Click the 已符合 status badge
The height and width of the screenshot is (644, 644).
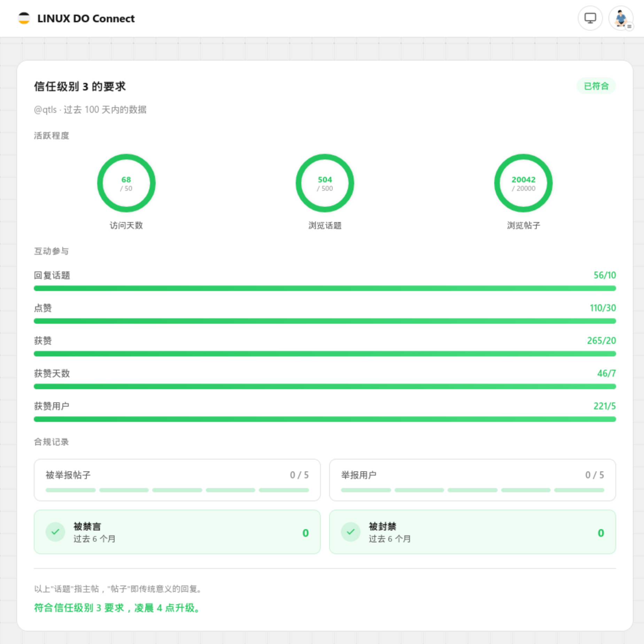[596, 86]
